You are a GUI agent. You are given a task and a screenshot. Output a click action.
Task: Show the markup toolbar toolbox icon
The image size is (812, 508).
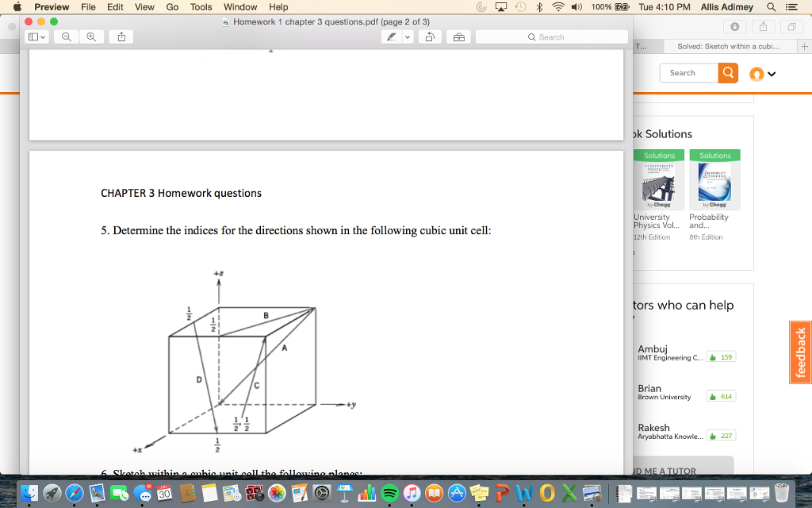coord(458,37)
